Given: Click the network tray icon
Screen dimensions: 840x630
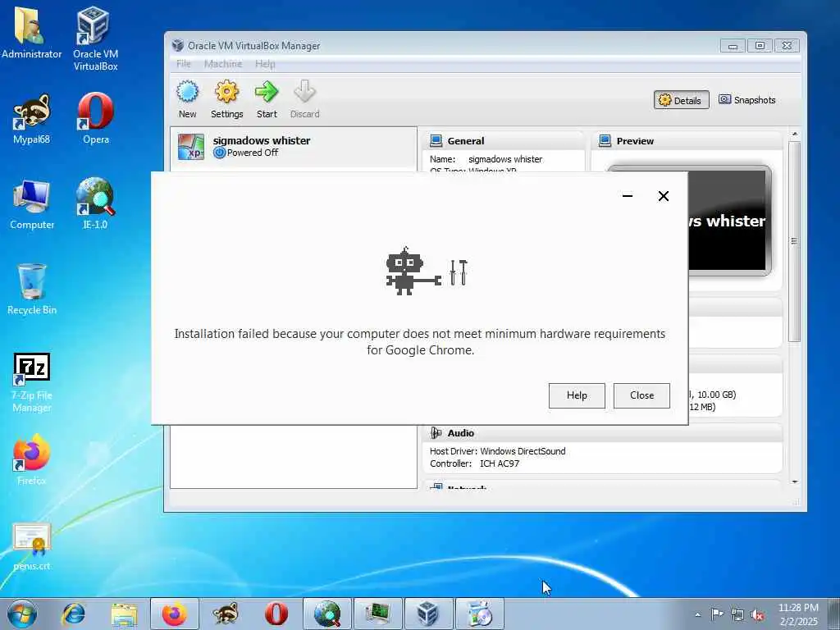Looking at the screenshot, I should 737,614.
